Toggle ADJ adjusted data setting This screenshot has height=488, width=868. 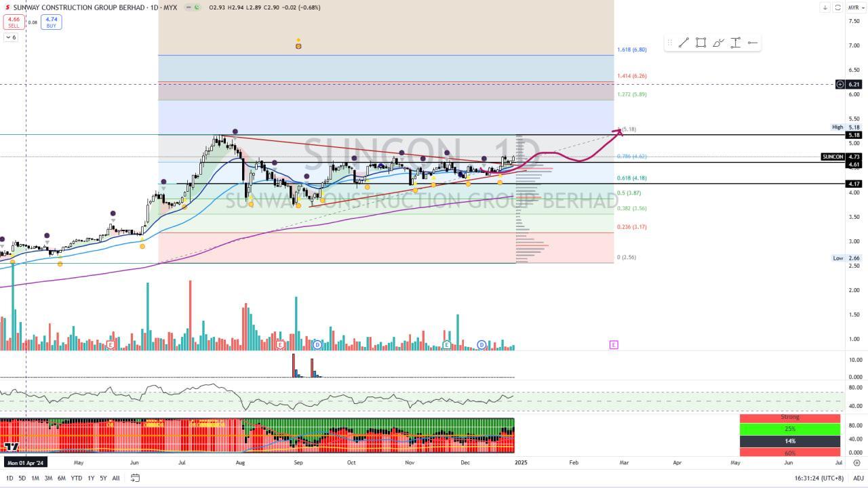[858, 478]
